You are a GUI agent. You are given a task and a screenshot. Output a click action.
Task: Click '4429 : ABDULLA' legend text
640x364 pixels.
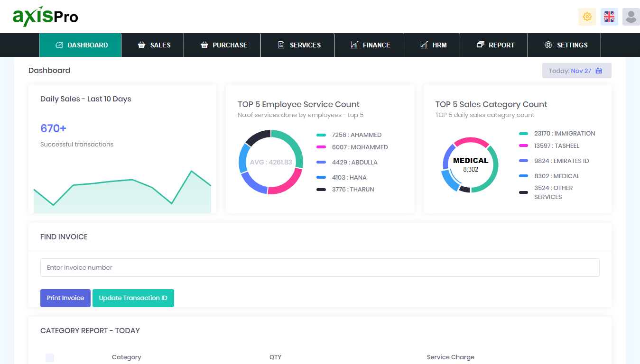[355, 163]
